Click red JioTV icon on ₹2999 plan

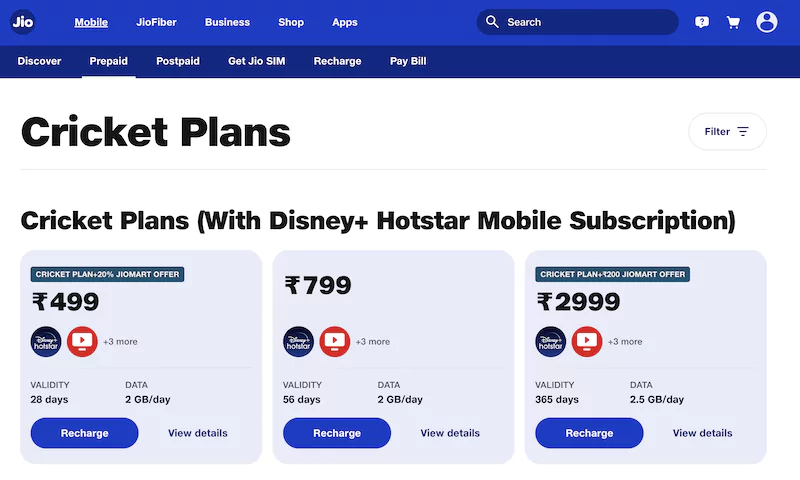pyautogui.click(x=587, y=341)
